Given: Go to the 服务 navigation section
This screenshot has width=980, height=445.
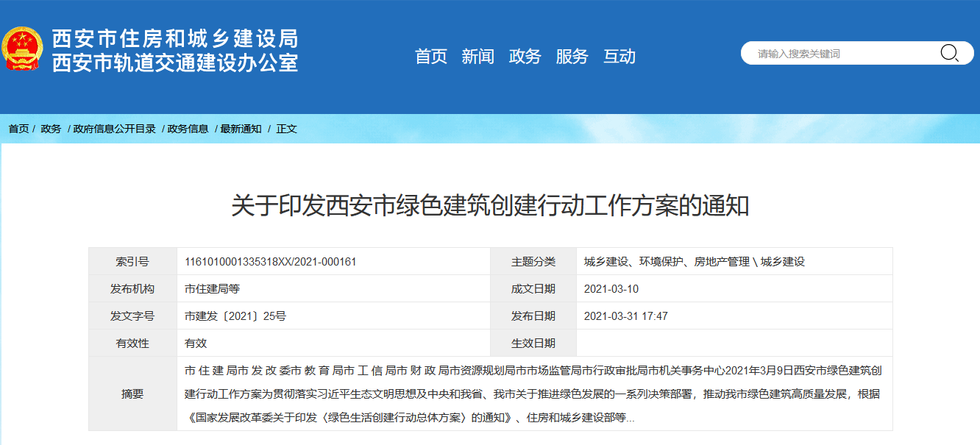Looking at the screenshot, I should [x=572, y=57].
